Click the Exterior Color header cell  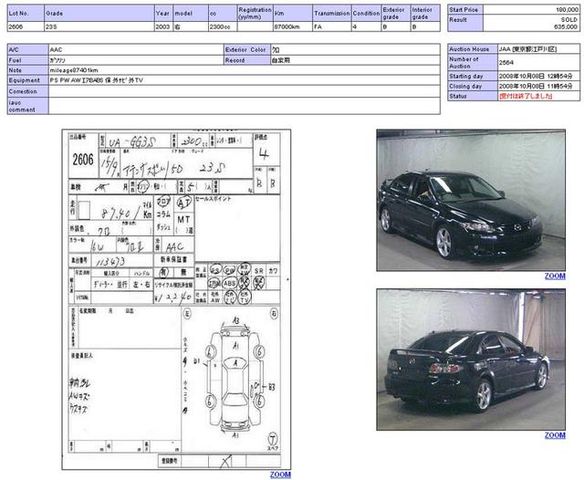[x=247, y=50]
